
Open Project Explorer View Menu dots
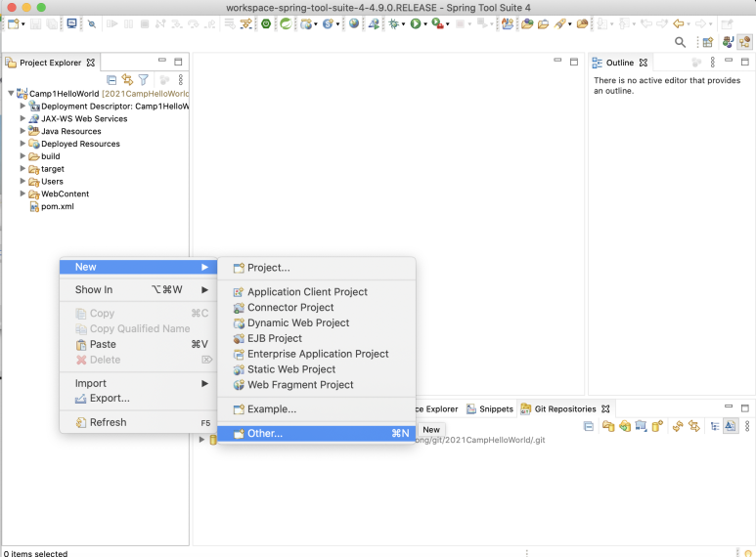pyautogui.click(x=181, y=79)
